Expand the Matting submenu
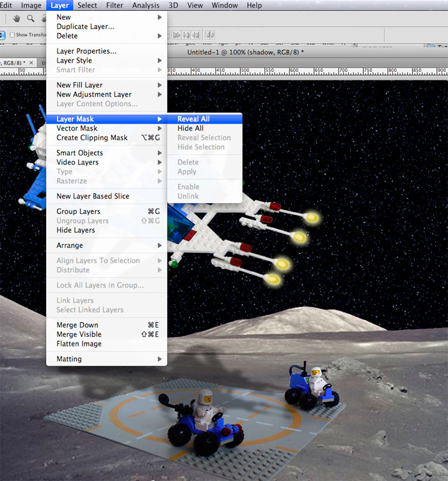The height and width of the screenshot is (481, 448). pos(106,359)
